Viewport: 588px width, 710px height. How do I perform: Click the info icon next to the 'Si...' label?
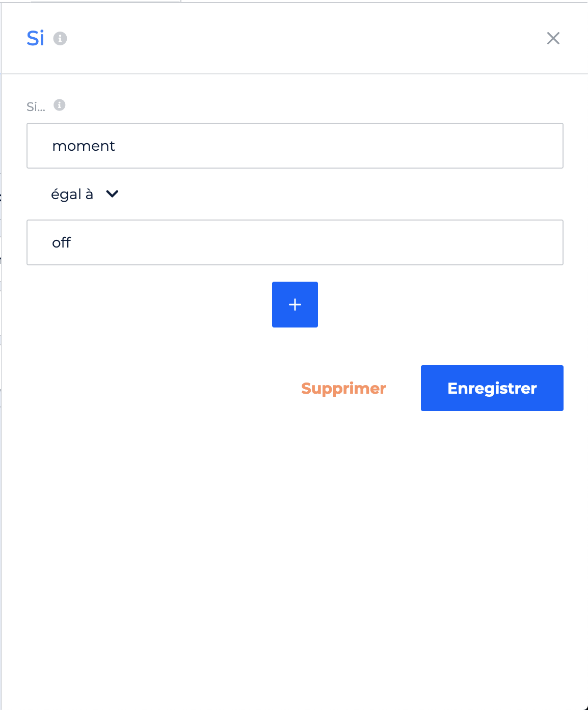[60, 105]
